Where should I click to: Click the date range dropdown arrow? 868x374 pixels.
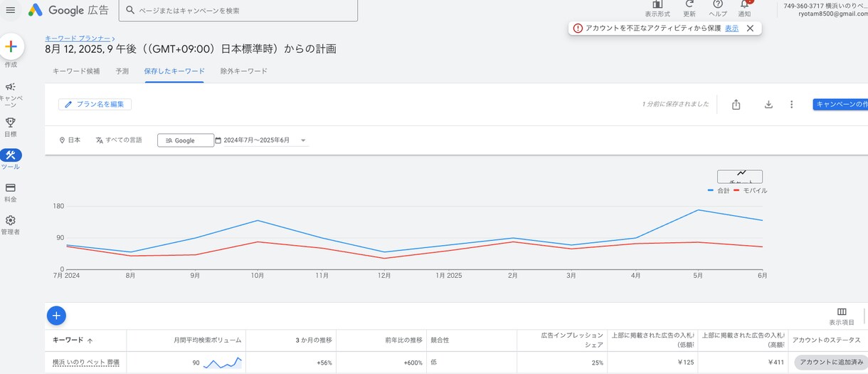[303, 140]
